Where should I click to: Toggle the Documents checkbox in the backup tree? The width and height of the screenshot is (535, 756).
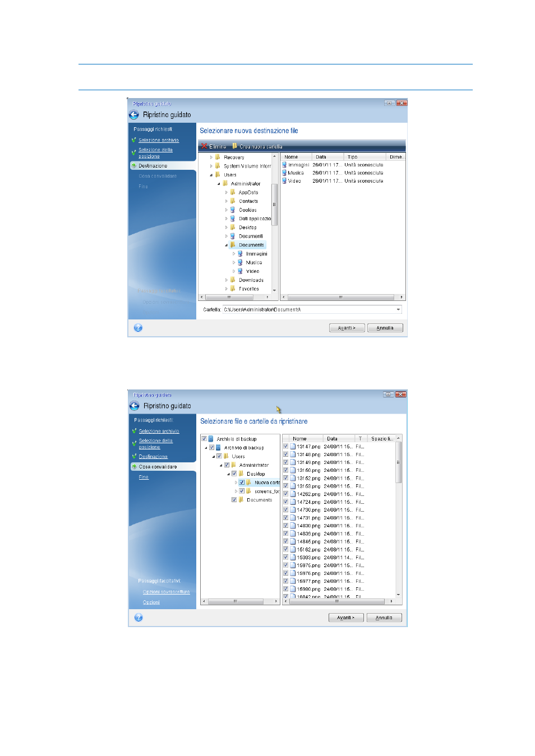tap(234, 500)
